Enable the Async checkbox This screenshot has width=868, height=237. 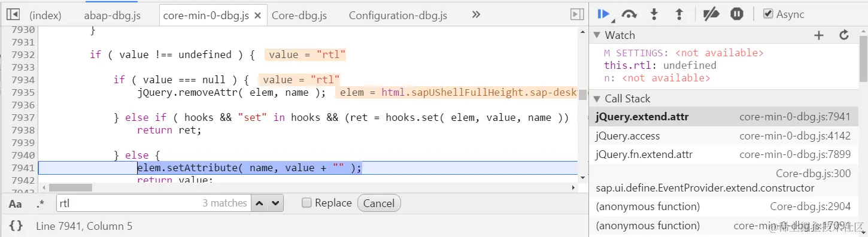769,14
